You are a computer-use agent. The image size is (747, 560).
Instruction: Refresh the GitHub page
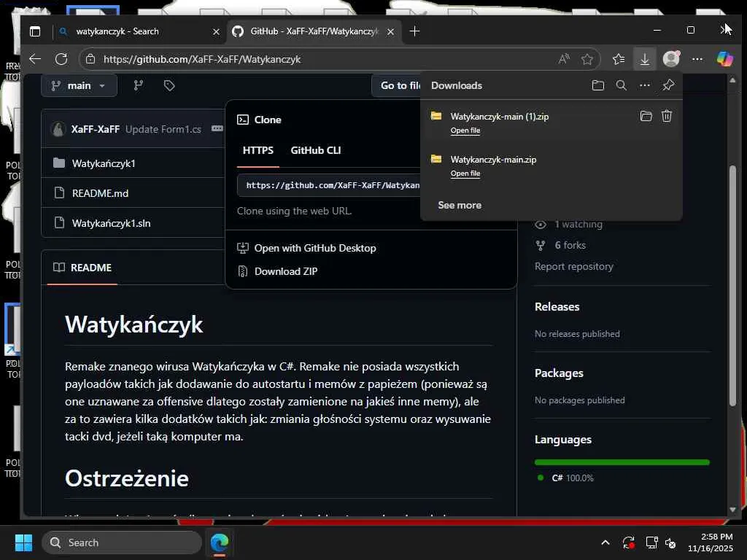point(61,59)
